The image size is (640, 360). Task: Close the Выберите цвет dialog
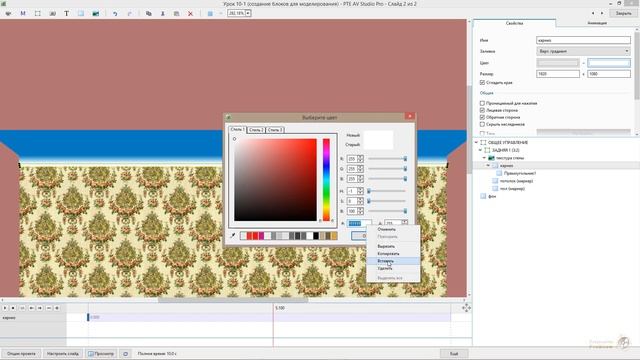click(x=410, y=117)
